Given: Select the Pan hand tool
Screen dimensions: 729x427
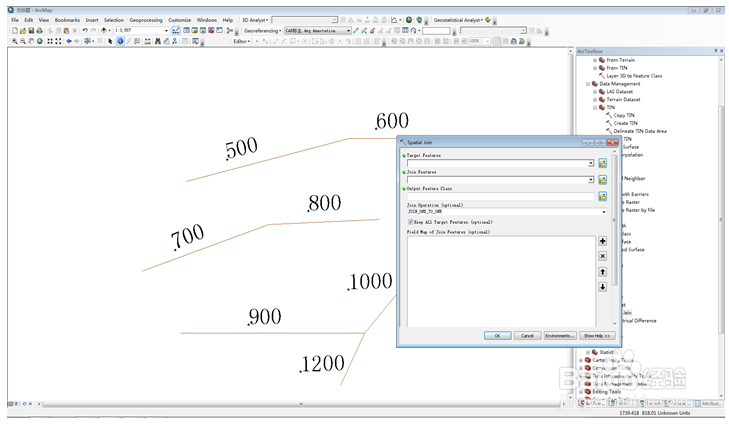Looking at the screenshot, I should pyautogui.click(x=31, y=41).
